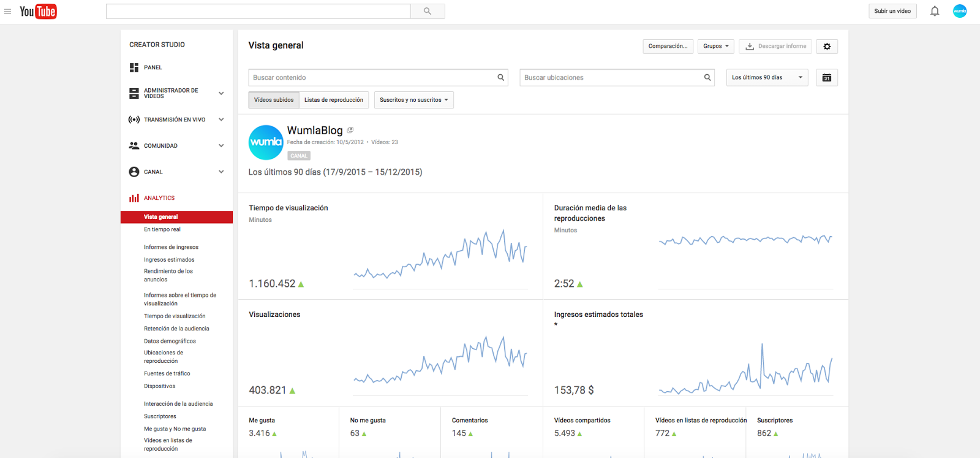The width and height of the screenshot is (980, 458).
Task: Select the Vídeos subidos tab
Action: (274, 100)
